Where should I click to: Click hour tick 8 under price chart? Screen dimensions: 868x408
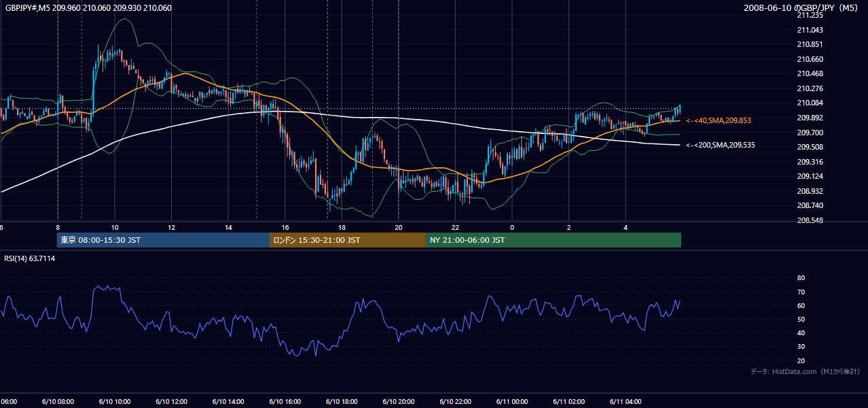coord(58,228)
